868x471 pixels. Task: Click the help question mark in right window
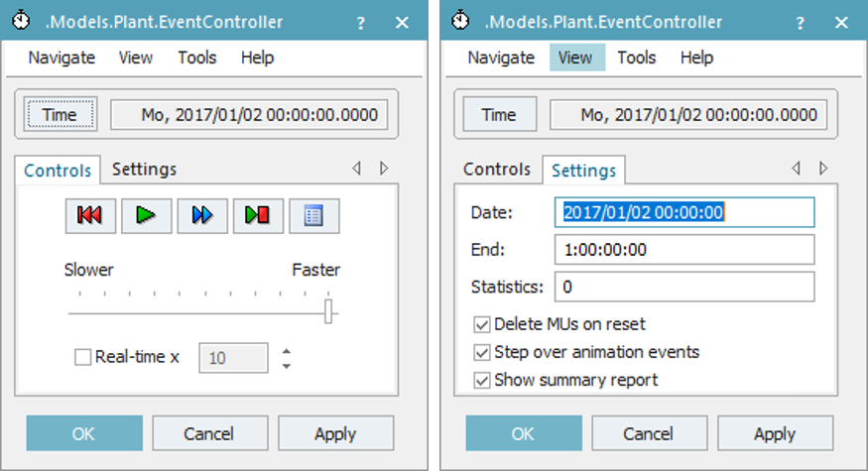click(x=801, y=23)
